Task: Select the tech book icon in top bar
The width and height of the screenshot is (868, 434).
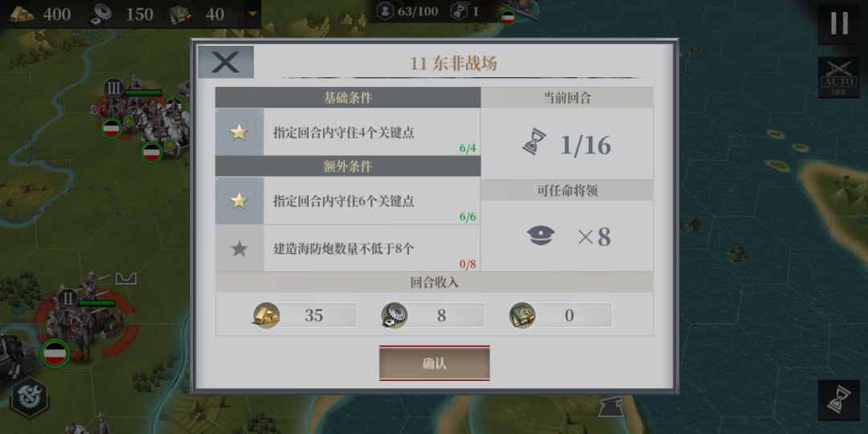Action: [x=182, y=14]
